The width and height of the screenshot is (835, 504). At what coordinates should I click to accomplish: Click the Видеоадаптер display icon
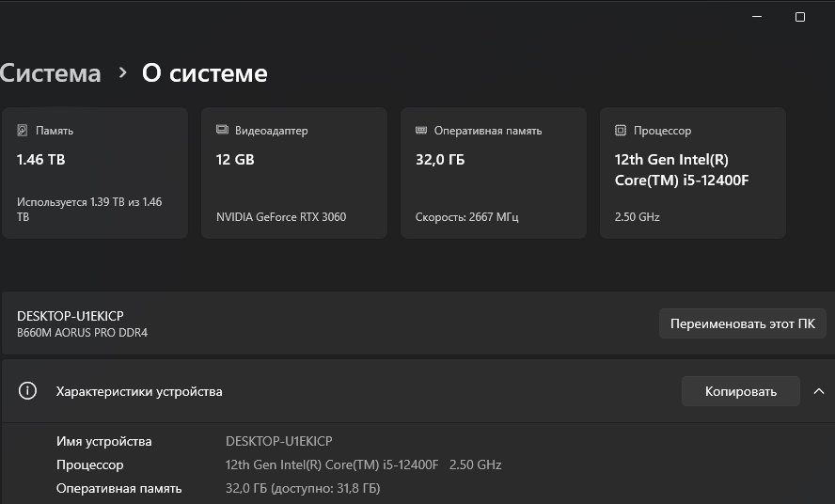(222, 131)
